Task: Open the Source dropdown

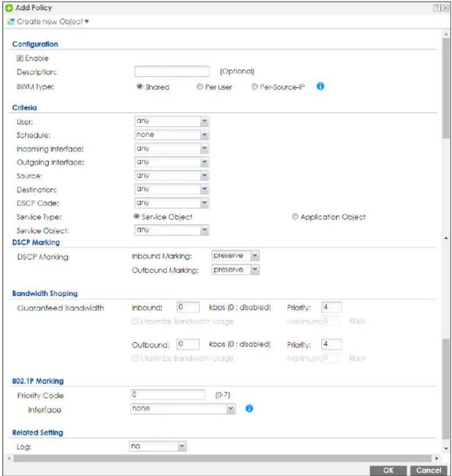Action: click(172, 176)
